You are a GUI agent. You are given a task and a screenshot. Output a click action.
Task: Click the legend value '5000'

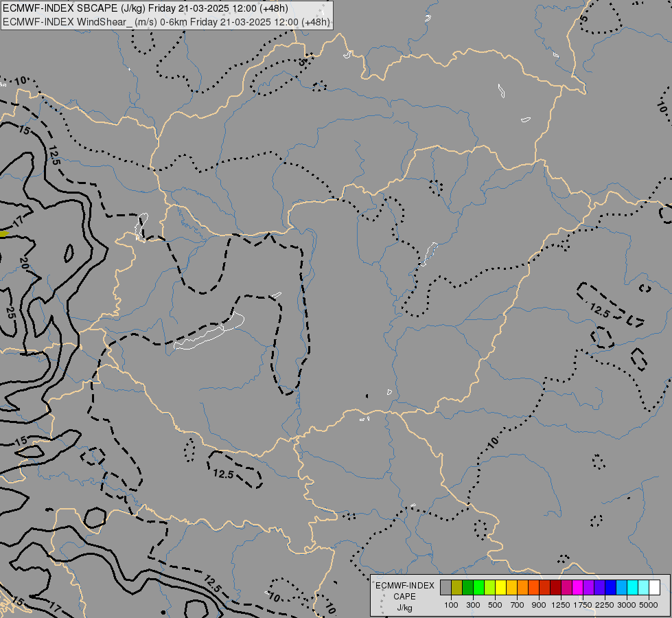point(649,605)
